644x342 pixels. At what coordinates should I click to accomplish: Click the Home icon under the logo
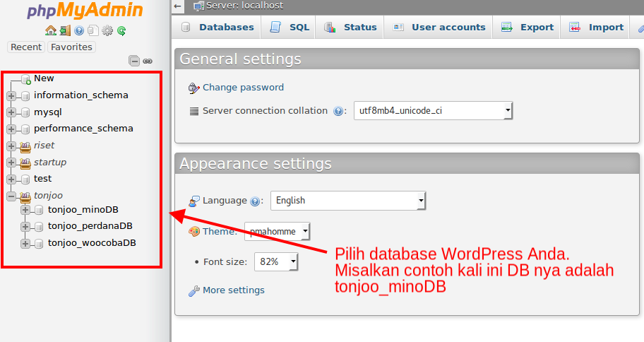click(x=51, y=30)
